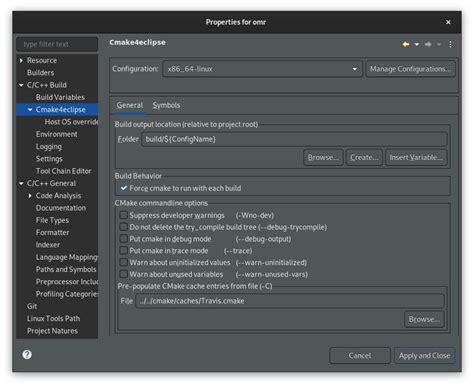Select the C/C++ Build tree item label

click(x=47, y=85)
